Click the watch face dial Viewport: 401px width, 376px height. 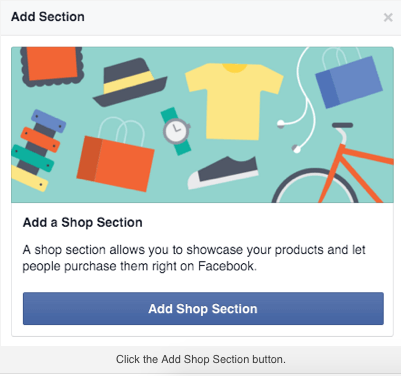(x=176, y=130)
